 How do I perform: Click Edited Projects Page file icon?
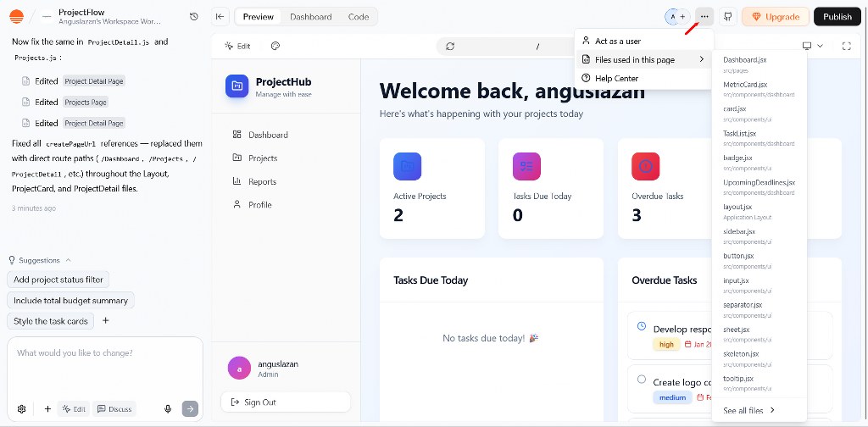point(25,103)
